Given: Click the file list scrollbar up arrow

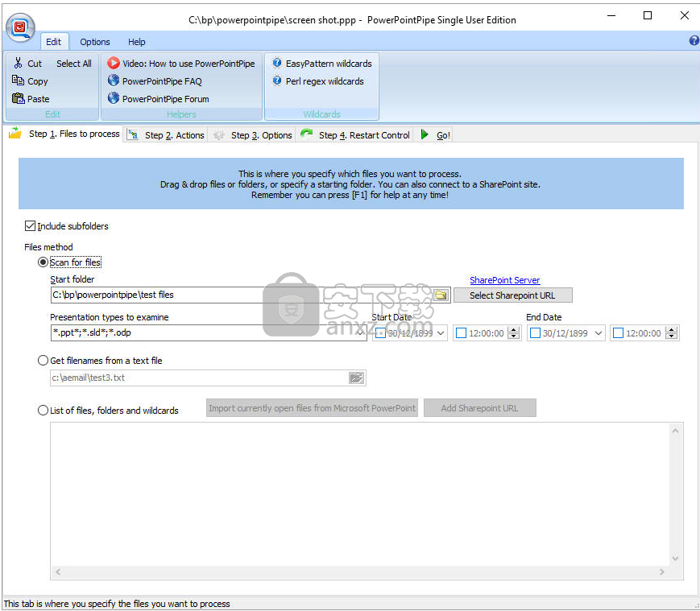Looking at the screenshot, I should click(x=675, y=431).
